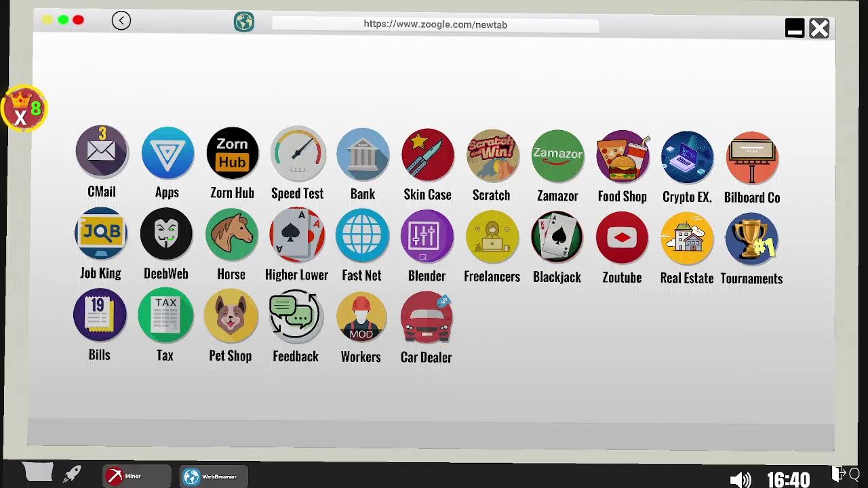The width and height of the screenshot is (868, 488).
Task: Open the taskbar start menu icon
Action: pyautogui.click(x=37, y=472)
